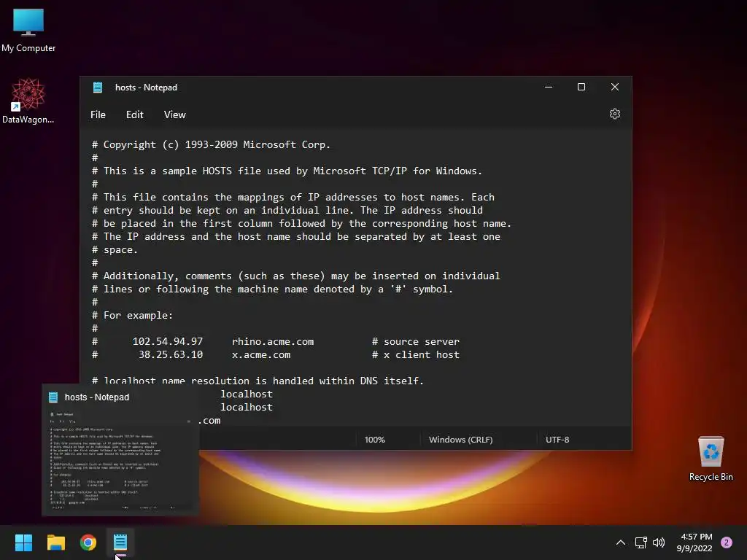Open the clock showing 4:57 PM
The width and height of the screenshot is (747, 560).
tap(694, 542)
